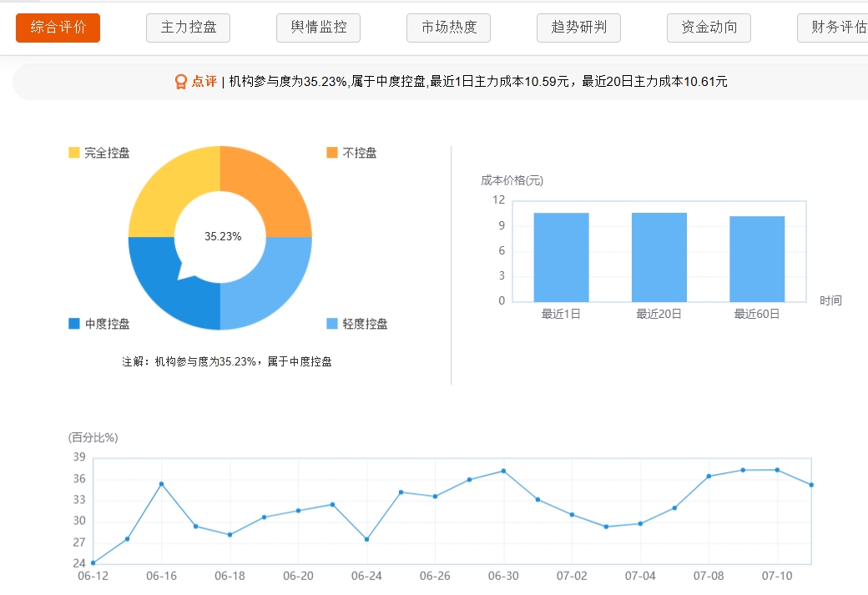Click the 06-30 peak data point
The width and height of the screenshot is (868, 595).
click(x=504, y=471)
